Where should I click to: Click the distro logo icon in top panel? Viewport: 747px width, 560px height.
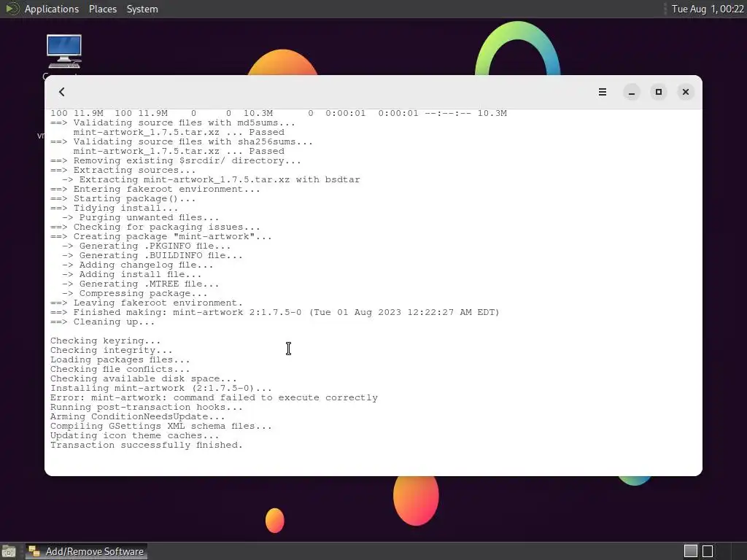pyautogui.click(x=12, y=9)
